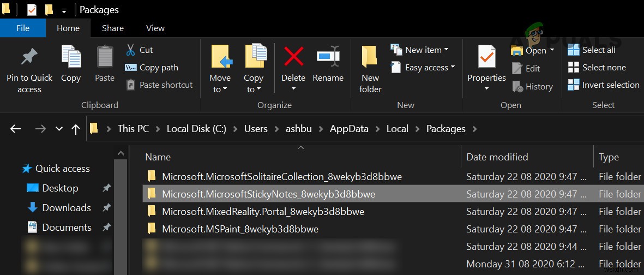The height and width of the screenshot is (275, 644).
Task: Click the Copy icon in Clipboard group
Action: [x=70, y=57]
